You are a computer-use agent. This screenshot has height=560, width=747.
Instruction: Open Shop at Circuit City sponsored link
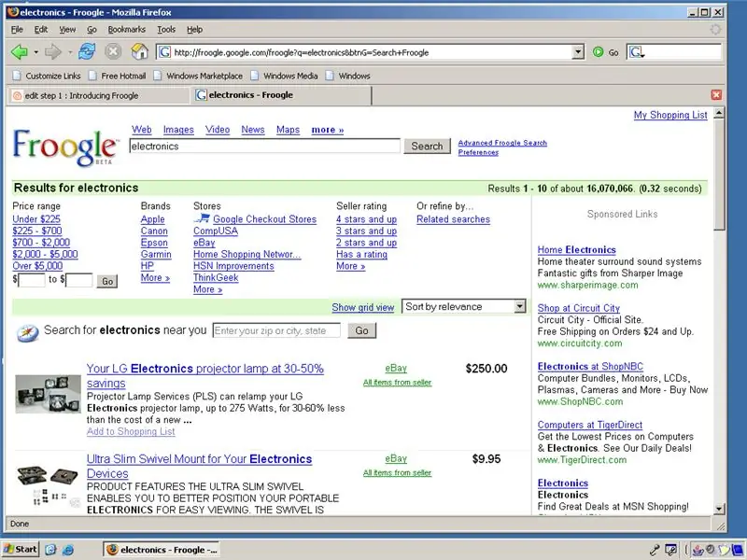579,308
